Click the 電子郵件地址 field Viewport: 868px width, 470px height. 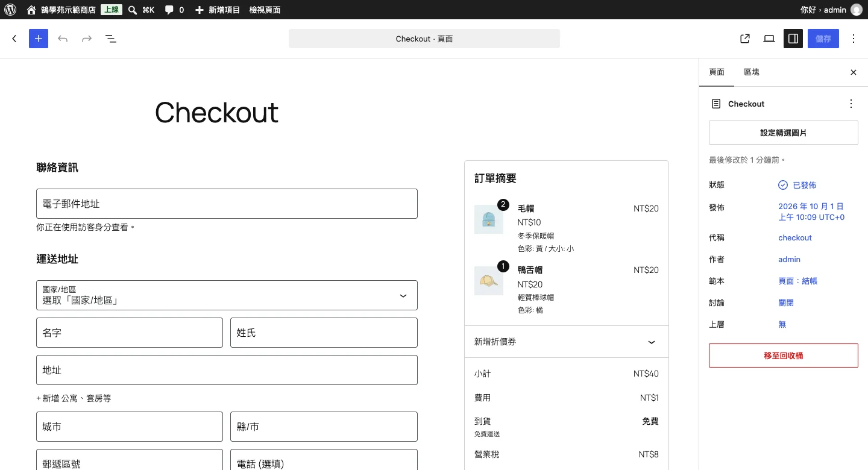(x=227, y=204)
